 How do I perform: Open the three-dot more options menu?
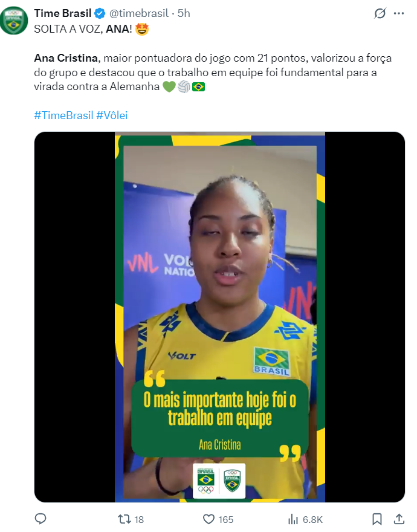399,13
